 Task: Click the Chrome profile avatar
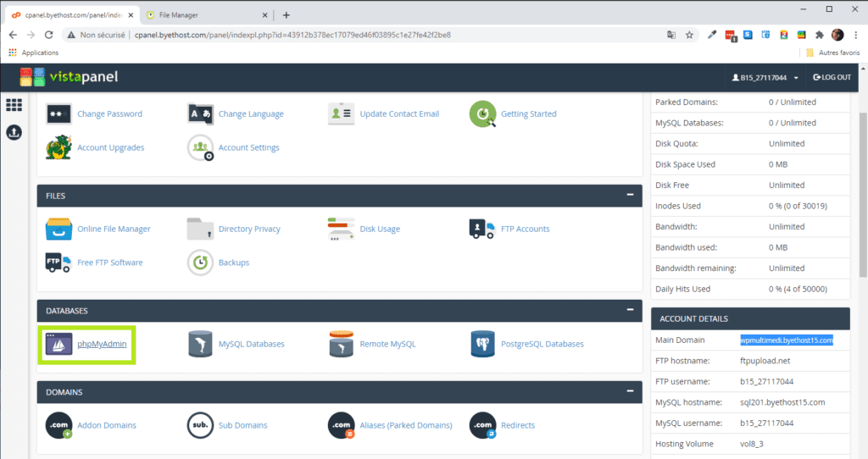pos(837,35)
